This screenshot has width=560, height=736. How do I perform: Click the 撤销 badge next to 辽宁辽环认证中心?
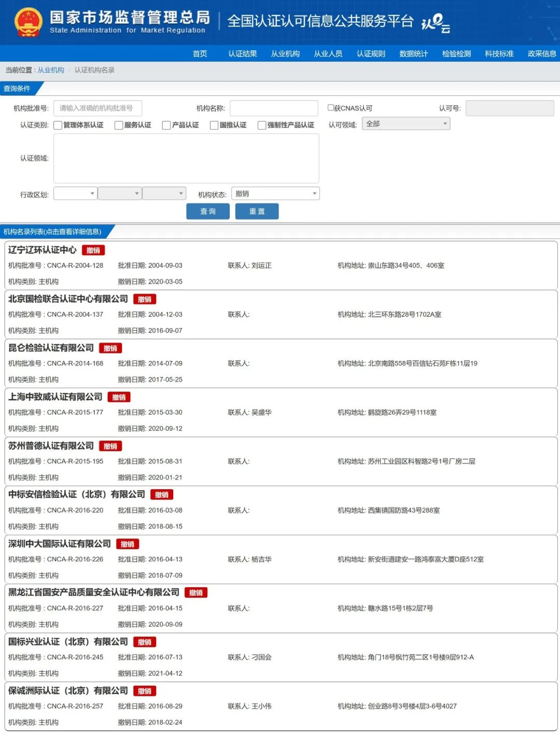pos(93,251)
